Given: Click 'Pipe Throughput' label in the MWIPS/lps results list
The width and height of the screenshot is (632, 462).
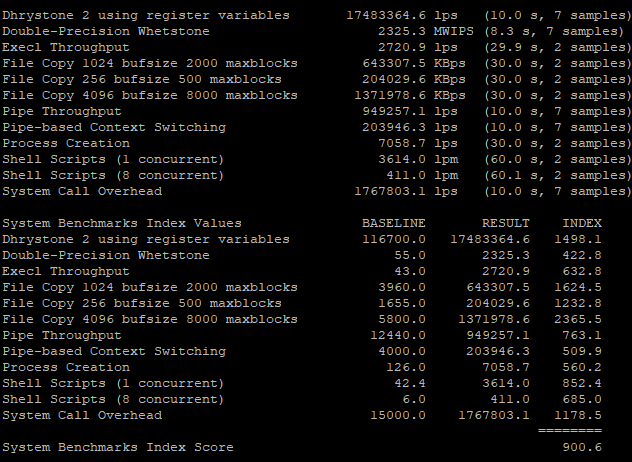Looking at the screenshot, I should coord(62,111).
